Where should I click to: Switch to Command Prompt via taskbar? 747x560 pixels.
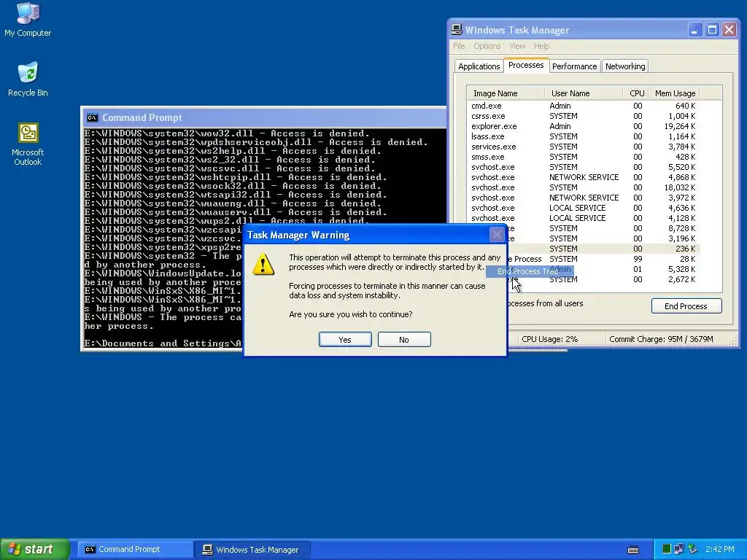pyautogui.click(x=135, y=550)
